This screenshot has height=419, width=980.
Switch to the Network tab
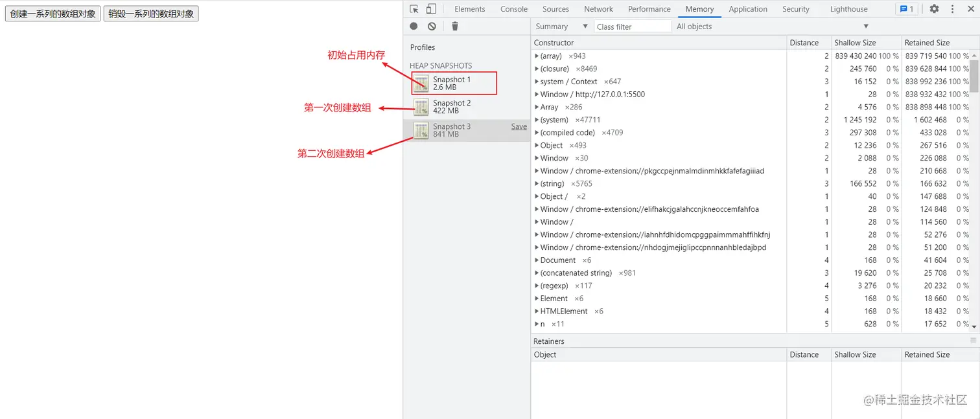coord(598,9)
